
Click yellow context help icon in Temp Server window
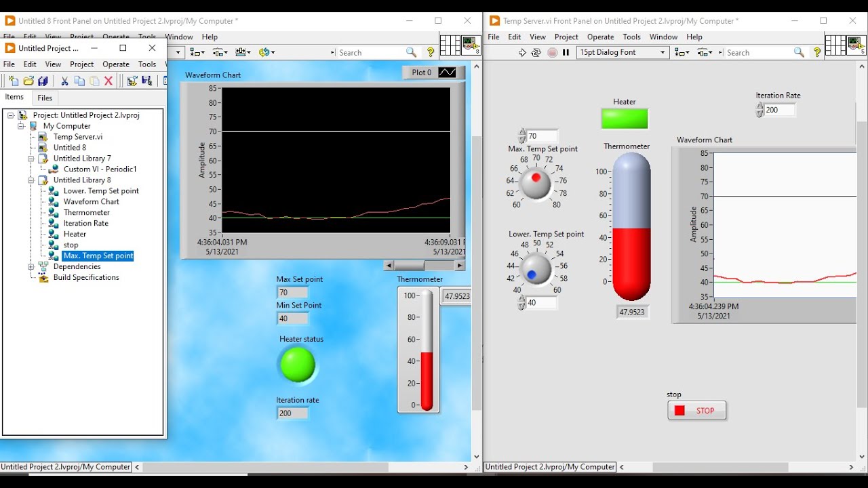tap(818, 52)
